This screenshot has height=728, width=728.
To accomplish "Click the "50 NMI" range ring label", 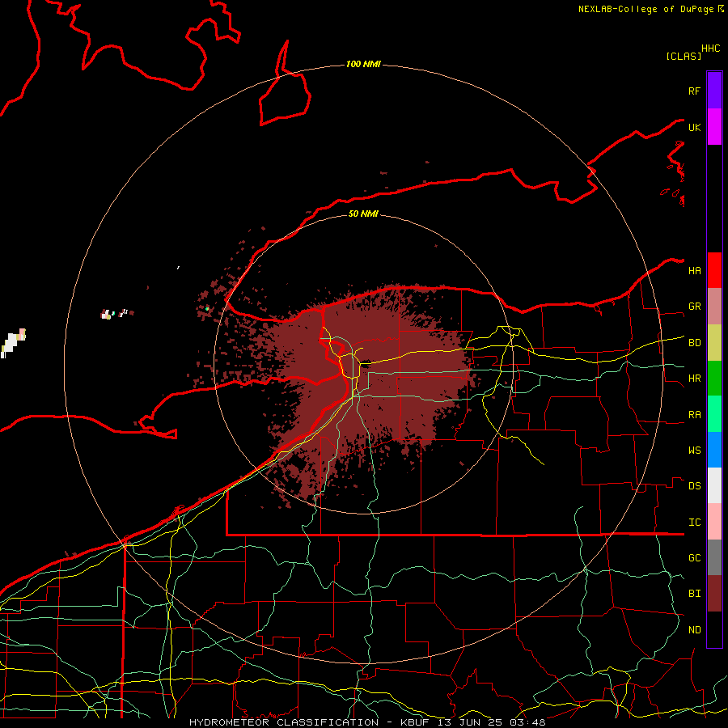I will click(363, 214).
